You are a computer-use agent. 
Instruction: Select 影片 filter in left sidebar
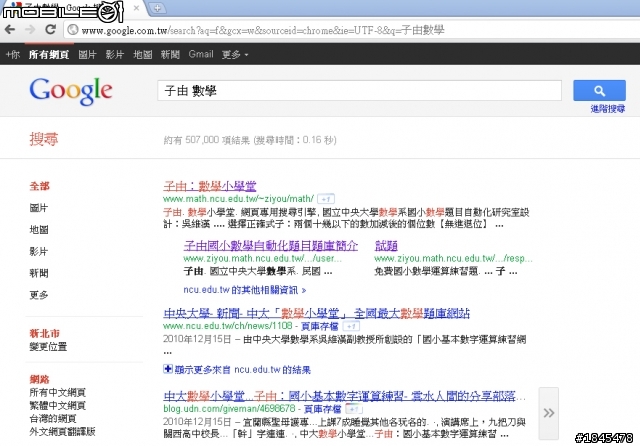pyautogui.click(x=38, y=251)
